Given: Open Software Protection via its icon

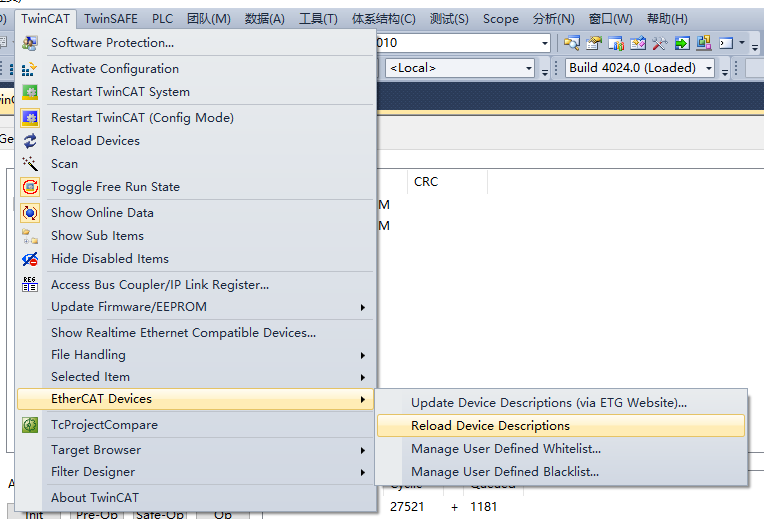Looking at the screenshot, I should click(x=30, y=43).
